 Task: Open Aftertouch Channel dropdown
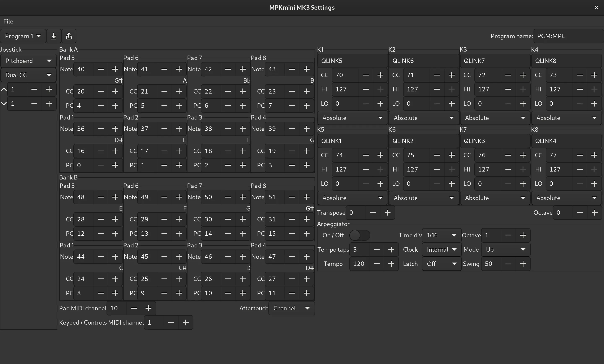(x=292, y=308)
